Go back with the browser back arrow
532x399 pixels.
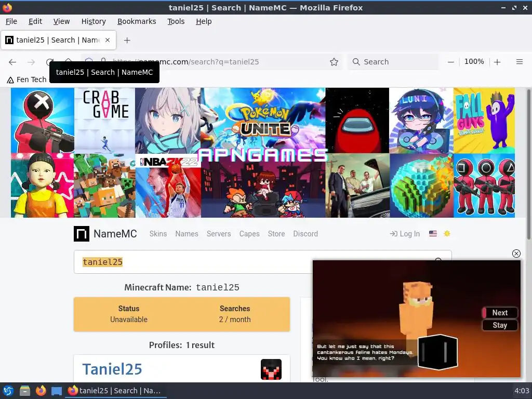tap(12, 62)
